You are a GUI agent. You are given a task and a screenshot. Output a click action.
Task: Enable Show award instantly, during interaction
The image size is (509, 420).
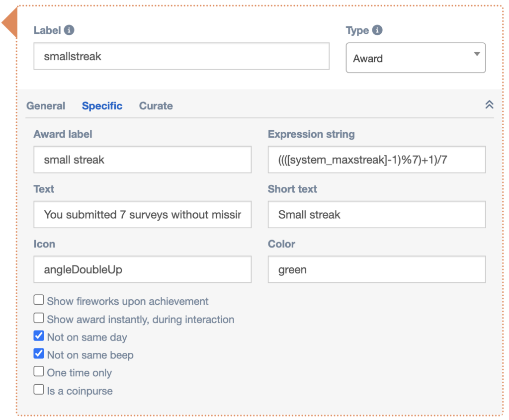(39, 318)
